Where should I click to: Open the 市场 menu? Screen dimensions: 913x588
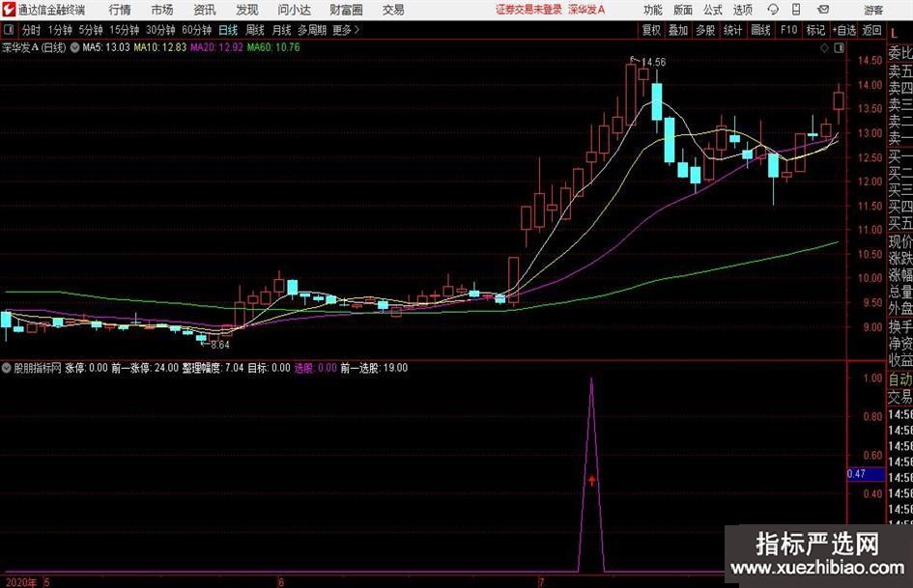point(162,10)
